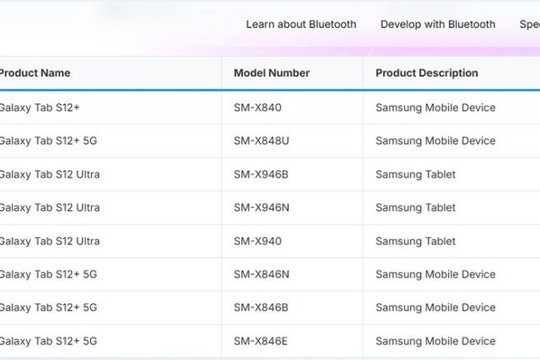Image resolution: width=540 pixels, height=360 pixels.
Task: Click Samsung Tablet description in SM-X946N row
Action: tap(416, 208)
